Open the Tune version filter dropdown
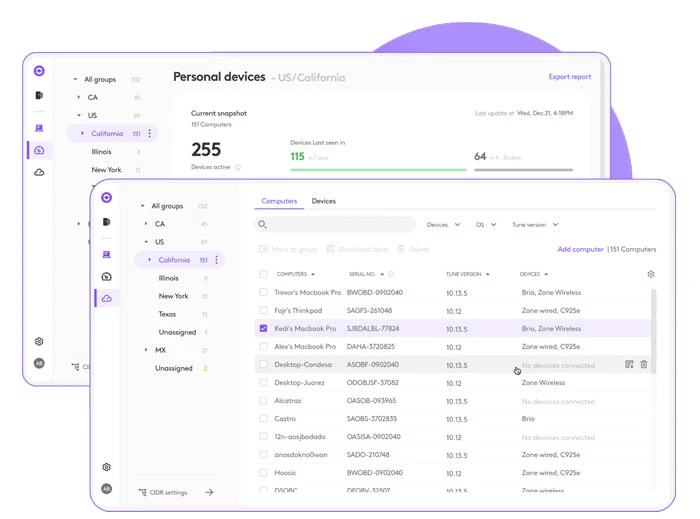700x519 pixels. click(x=535, y=225)
